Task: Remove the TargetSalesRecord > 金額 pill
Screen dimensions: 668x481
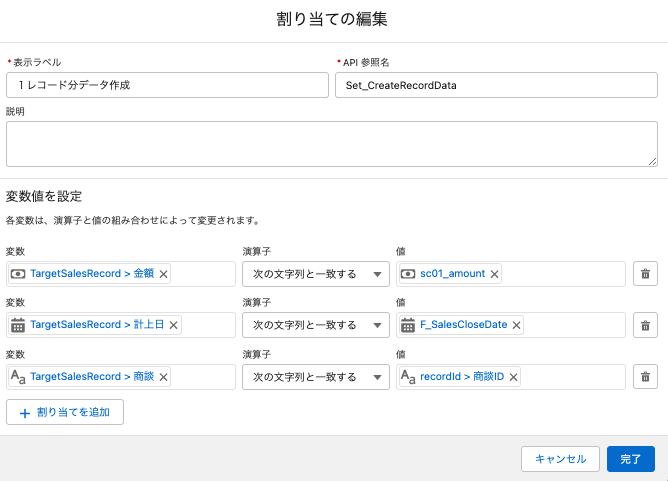Action: pyautogui.click(x=163, y=274)
